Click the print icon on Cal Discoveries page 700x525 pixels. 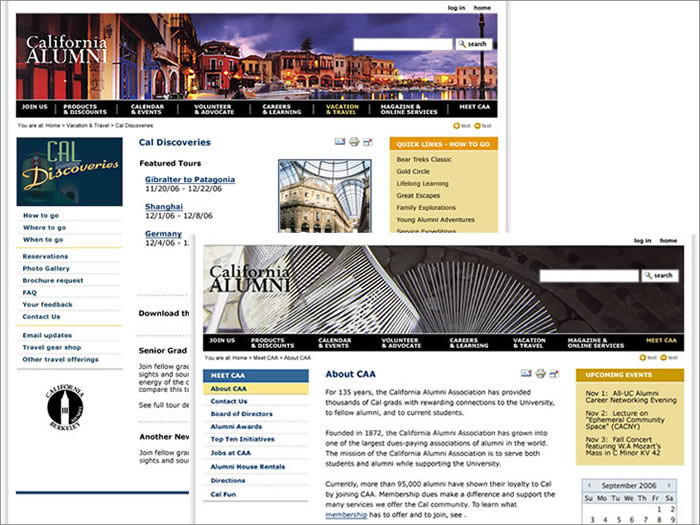[354, 142]
